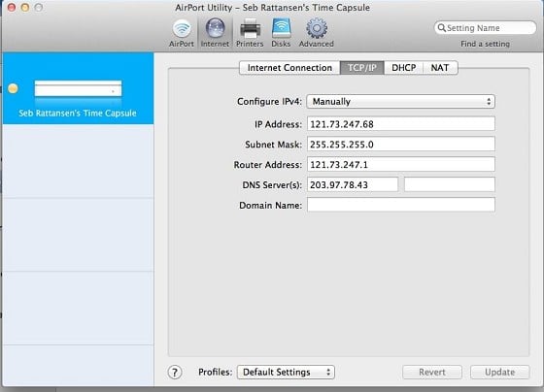This screenshot has height=392, width=544.
Task: Click the magnifier icon in search field
Action: (x=441, y=28)
